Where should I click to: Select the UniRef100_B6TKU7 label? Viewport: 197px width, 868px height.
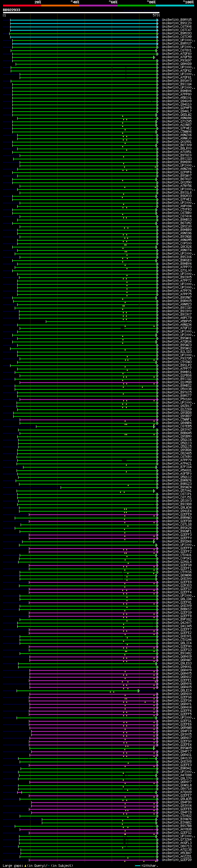tap(177, 179)
